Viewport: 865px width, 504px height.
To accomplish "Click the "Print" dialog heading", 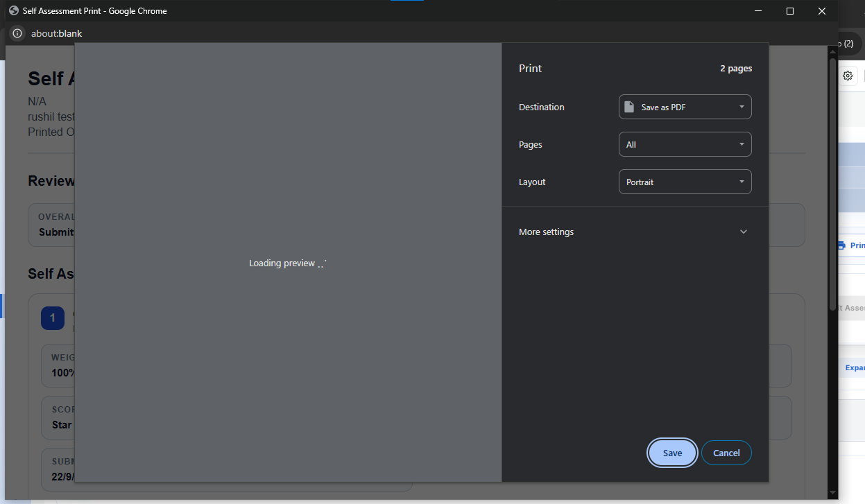I will [x=530, y=69].
